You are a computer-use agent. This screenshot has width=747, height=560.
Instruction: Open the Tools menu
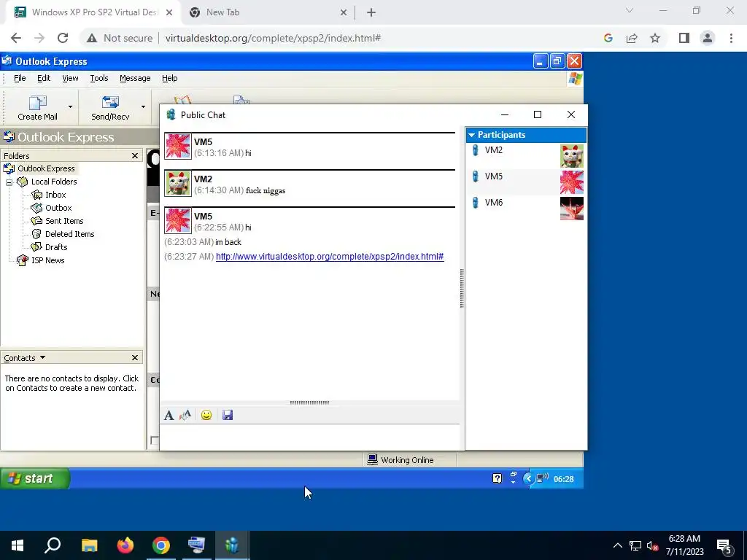tap(99, 78)
